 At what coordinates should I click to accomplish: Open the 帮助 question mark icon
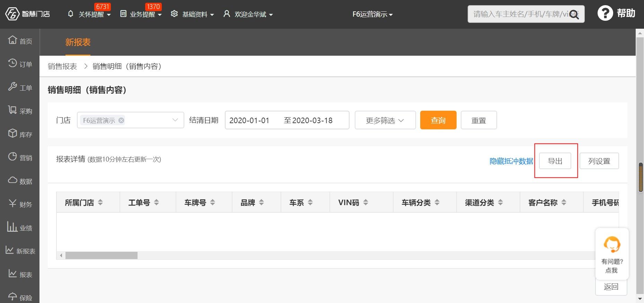coord(605,13)
